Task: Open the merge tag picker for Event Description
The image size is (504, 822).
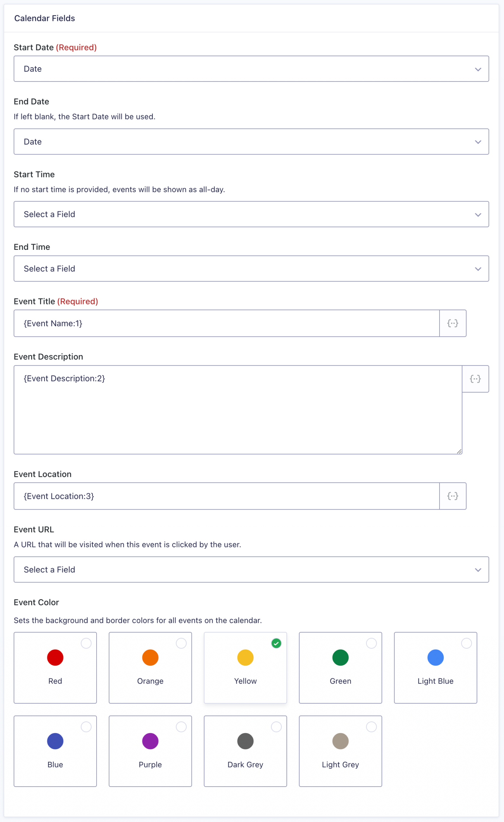Action: 475,379
